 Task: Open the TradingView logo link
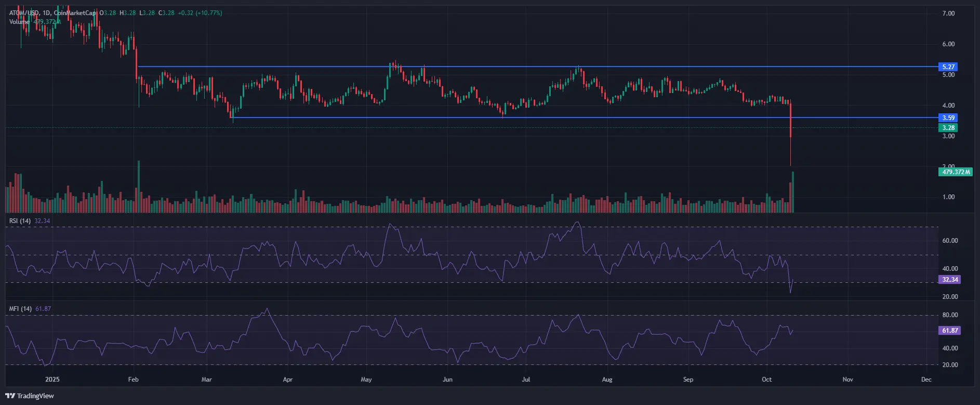[x=30, y=396]
